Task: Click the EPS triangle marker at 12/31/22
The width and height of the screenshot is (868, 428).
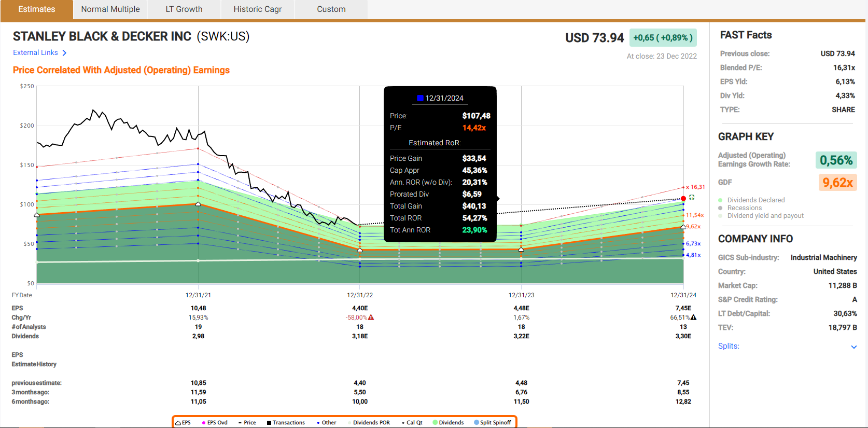Action: point(360,250)
